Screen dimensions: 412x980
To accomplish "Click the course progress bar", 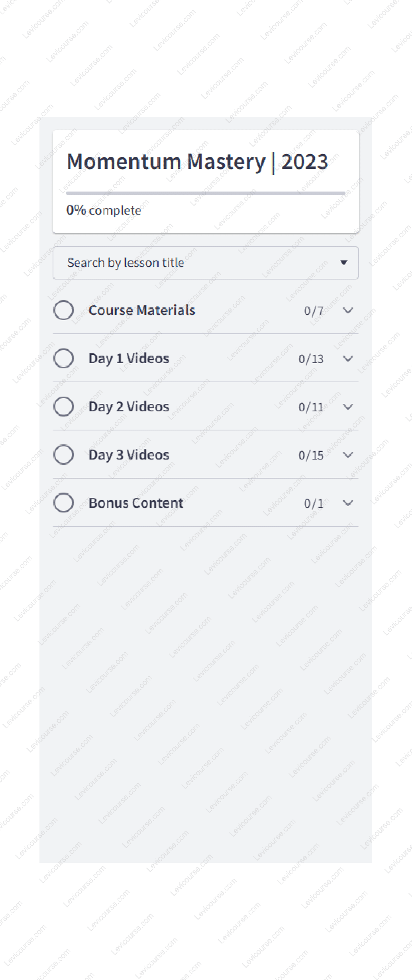I will point(205,192).
